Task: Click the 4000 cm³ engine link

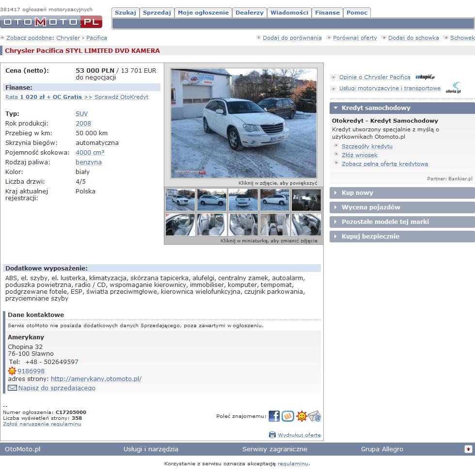Action: coord(90,152)
